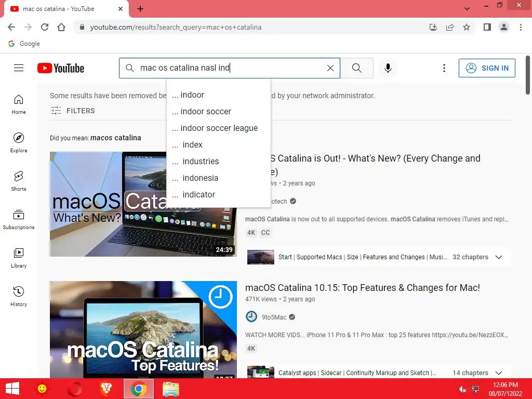532x399 pixels.
Task: Click the install app icon in address bar
Action: pos(433,27)
